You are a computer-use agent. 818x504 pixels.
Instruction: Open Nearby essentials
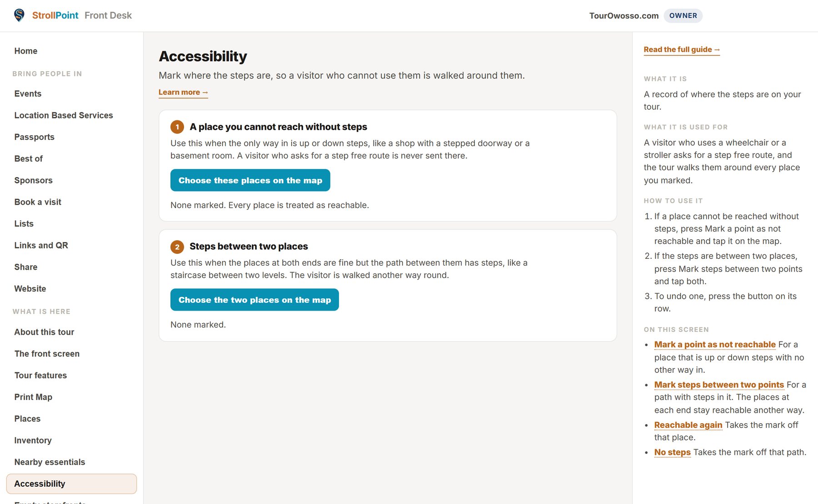click(x=50, y=462)
